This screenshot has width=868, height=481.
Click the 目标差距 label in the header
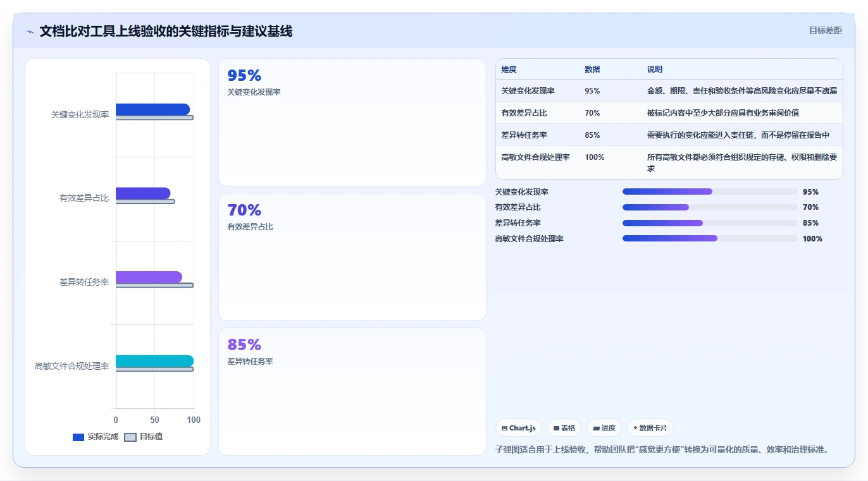[x=826, y=30]
